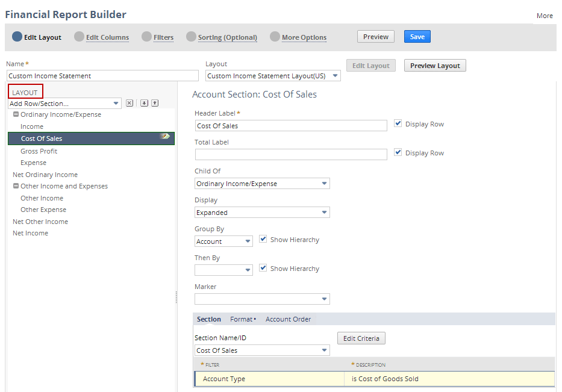This screenshot has height=392, width=562.
Task: Click the move row down arrow icon
Action: coord(144,104)
